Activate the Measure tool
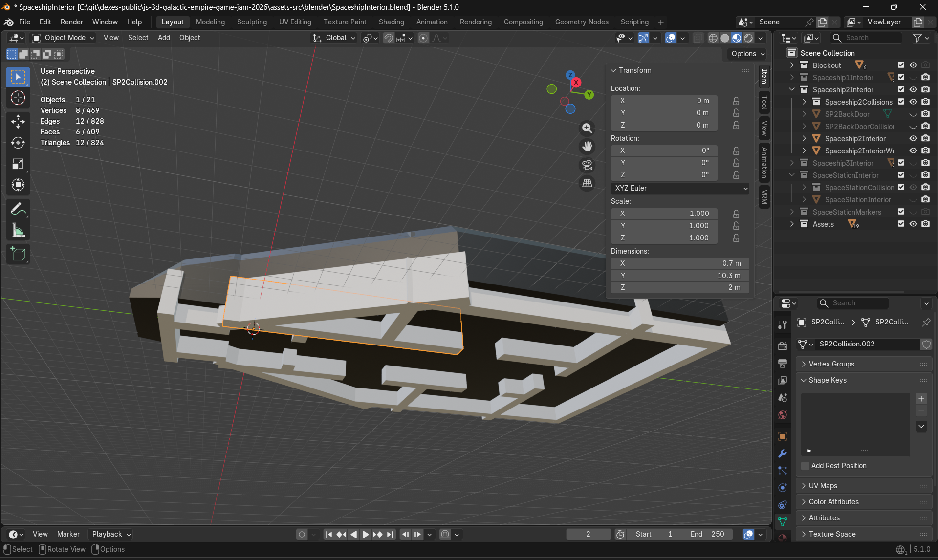Viewport: 938px width, 560px height. [18, 230]
